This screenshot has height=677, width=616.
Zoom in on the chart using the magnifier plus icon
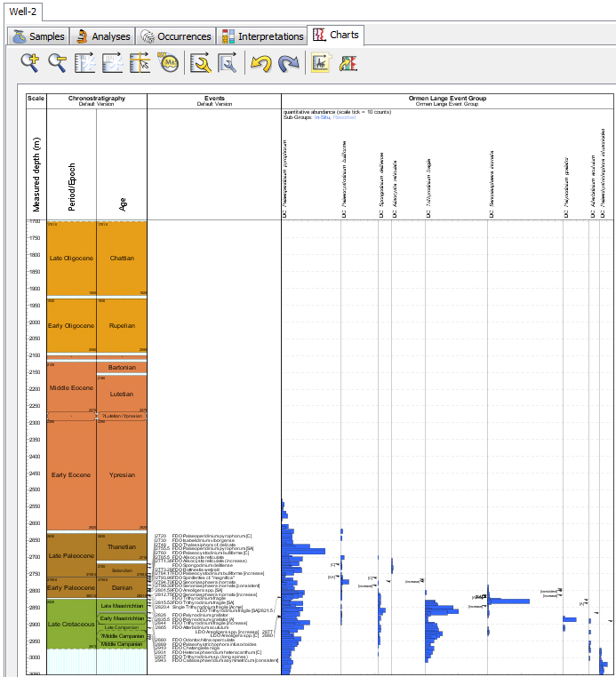(30, 62)
